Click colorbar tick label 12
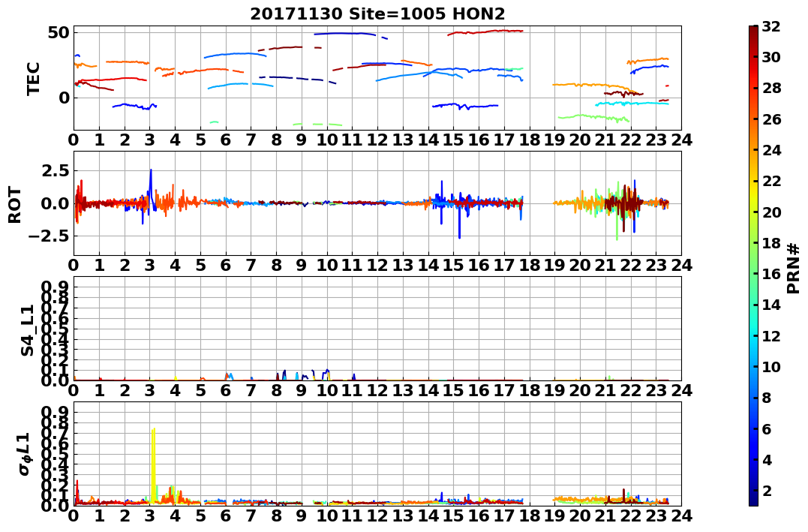This screenshot has height=532, width=808. (771, 335)
